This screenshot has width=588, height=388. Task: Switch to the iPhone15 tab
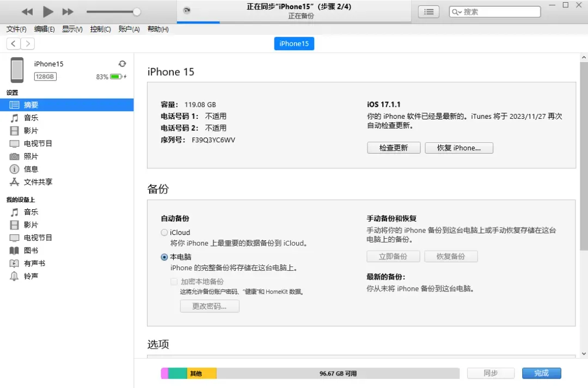[294, 44]
